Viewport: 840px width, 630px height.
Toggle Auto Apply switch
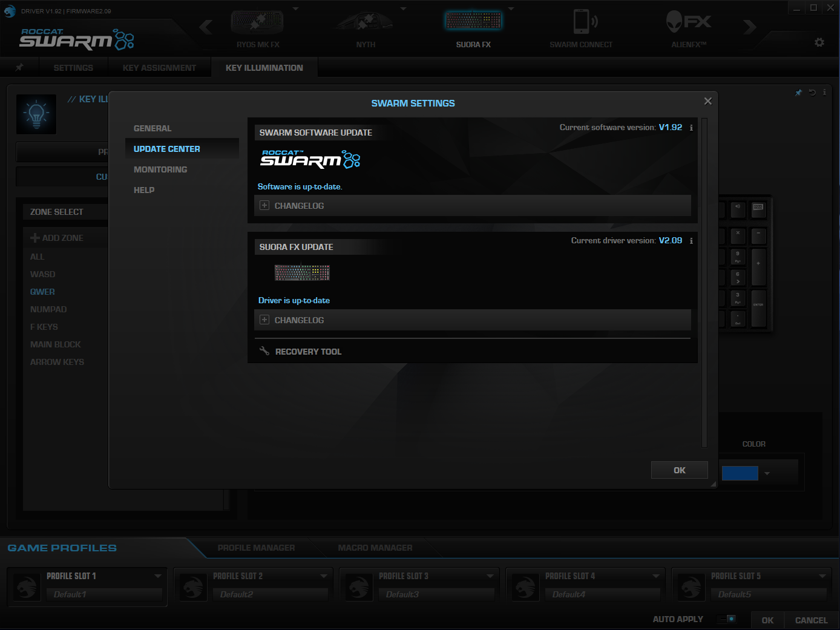click(726, 619)
